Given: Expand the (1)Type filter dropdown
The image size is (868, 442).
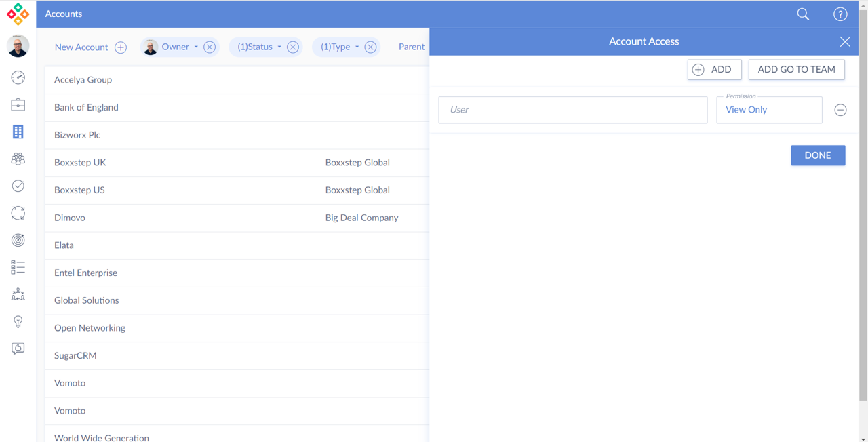Looking at the screenshot, I should (340, 47).
